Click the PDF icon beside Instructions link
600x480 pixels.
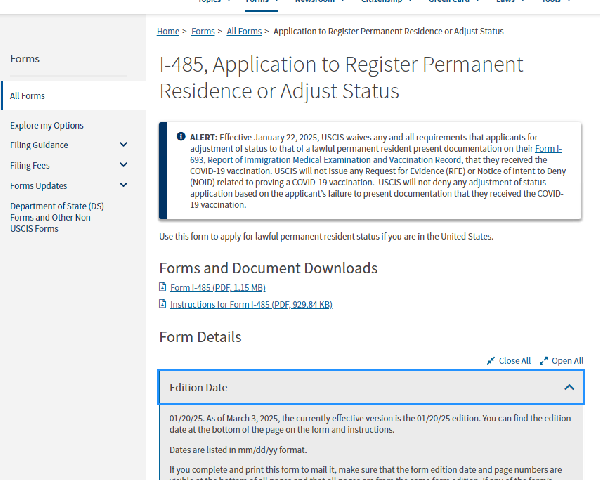click(x=163, y=304)
